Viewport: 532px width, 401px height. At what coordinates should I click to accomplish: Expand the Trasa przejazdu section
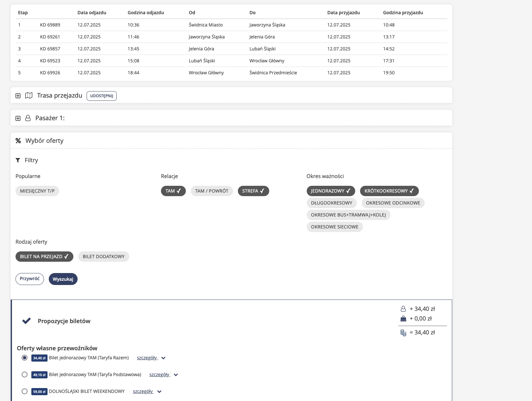[x=18, y=96]
